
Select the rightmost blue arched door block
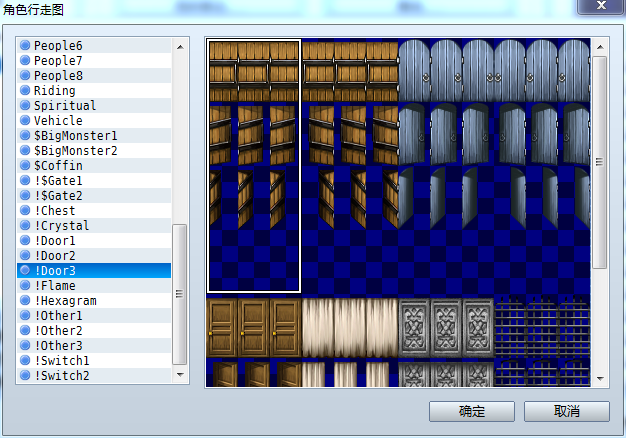[542, 166]
